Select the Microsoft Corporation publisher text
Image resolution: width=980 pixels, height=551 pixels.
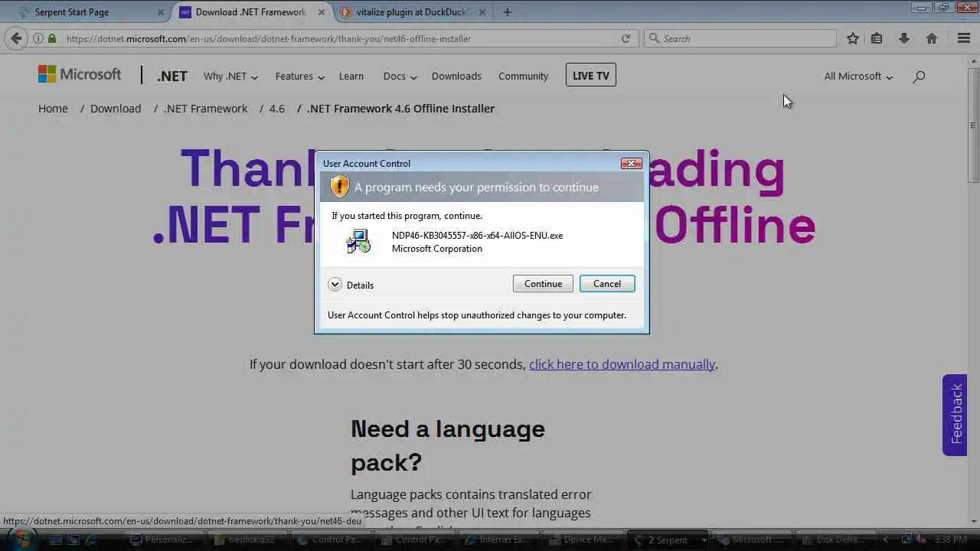point(437,248)
